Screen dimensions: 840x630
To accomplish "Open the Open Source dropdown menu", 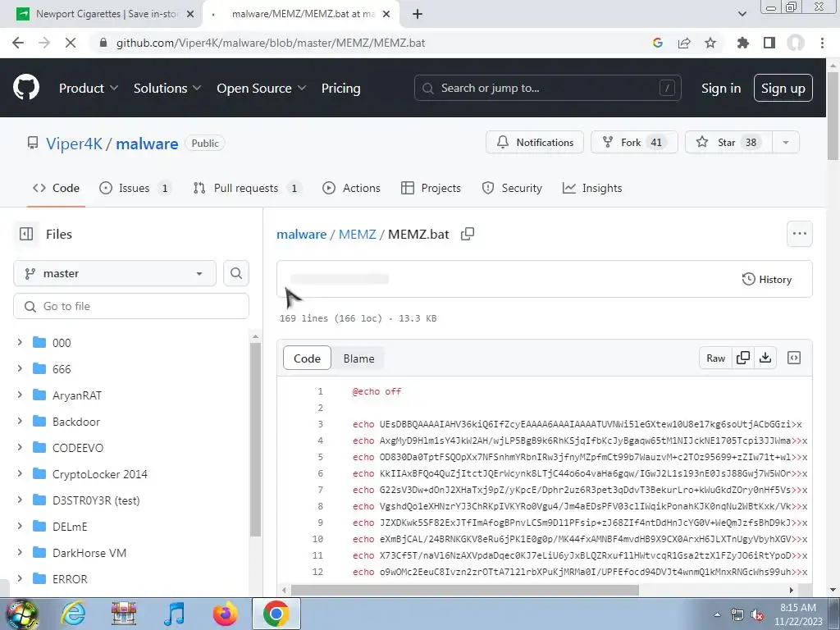I will [262, 88].
